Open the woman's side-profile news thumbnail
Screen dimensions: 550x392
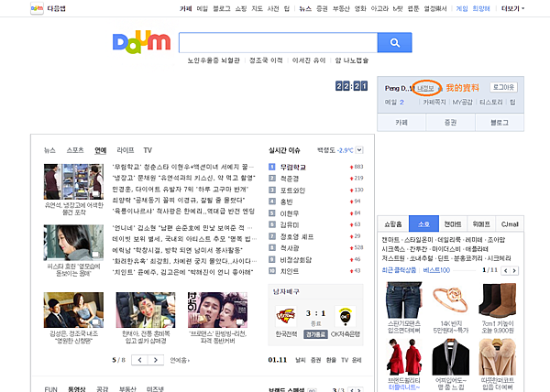73,243
